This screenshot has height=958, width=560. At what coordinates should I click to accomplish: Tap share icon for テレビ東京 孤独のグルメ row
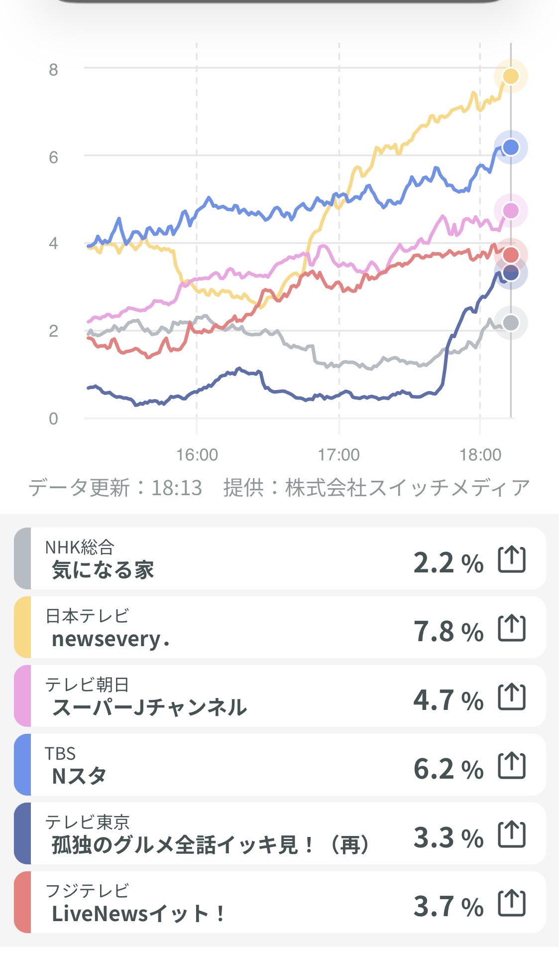(x=512, y=834)
